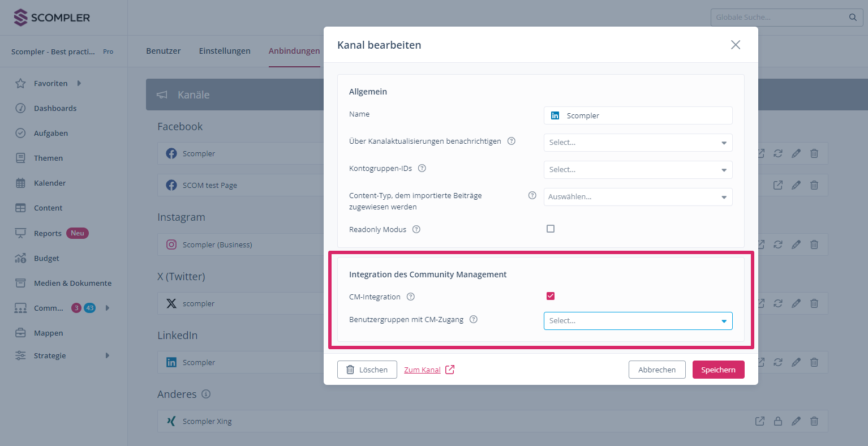Click the lock icon for Scompler Xing
The width and height of the screenshot is (868, 446).
[x=778, y=421]
